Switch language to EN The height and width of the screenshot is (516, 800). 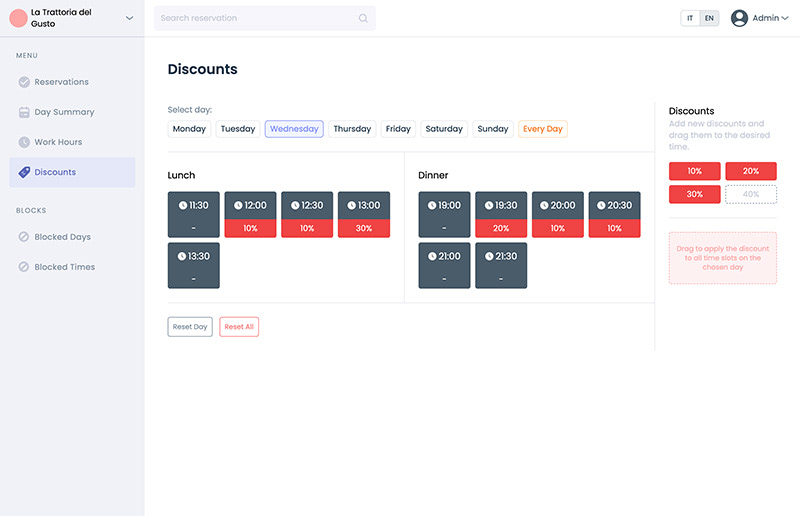709,18
